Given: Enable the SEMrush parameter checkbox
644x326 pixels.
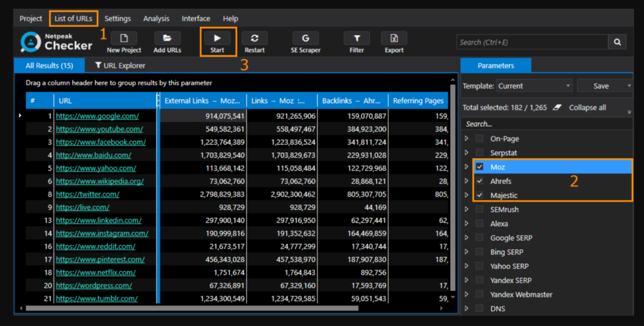Looking at the screenshot, I should [480, 209].
